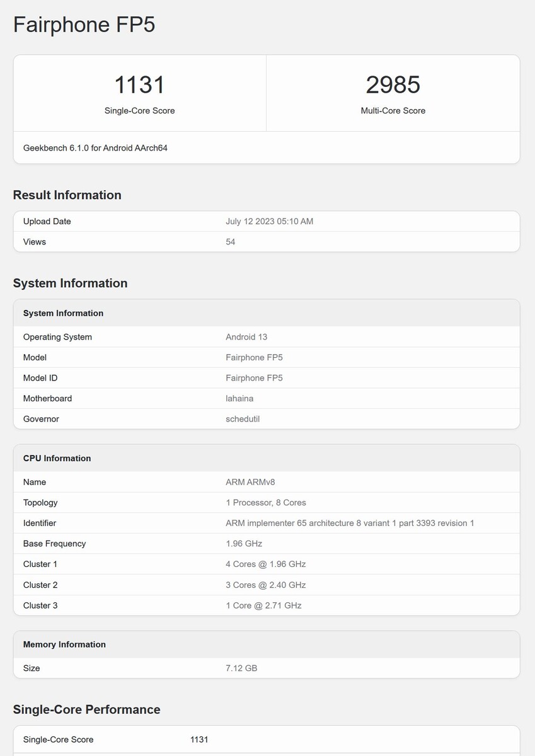Click the Upload Date value July 12 2023
This screenshot has height=756, width=535.
pos(269,222)
